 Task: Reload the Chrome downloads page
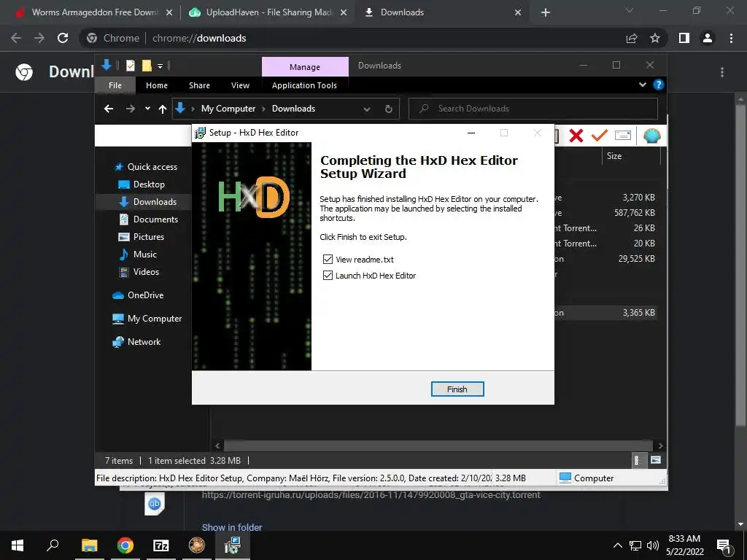point(63,38)
